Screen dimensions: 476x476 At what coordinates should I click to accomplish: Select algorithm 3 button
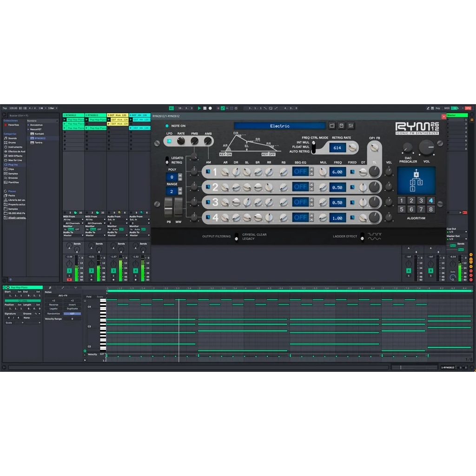[421, 200]
